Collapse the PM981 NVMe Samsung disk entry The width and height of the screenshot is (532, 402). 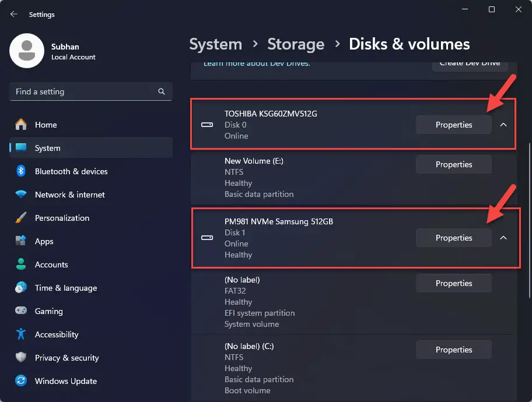[503, 238]
